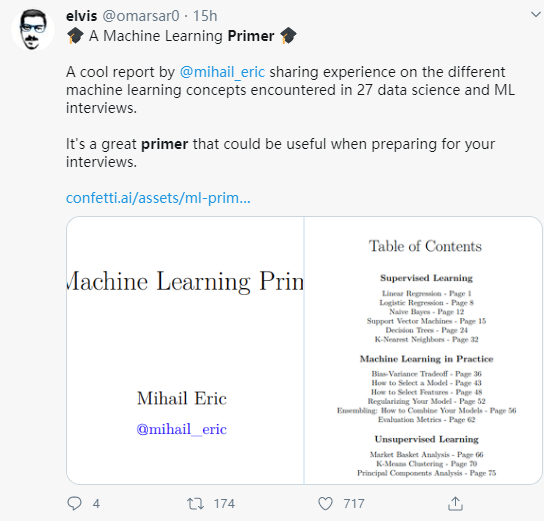
Task: Click the elvis display name
Action: click(82, 16)
